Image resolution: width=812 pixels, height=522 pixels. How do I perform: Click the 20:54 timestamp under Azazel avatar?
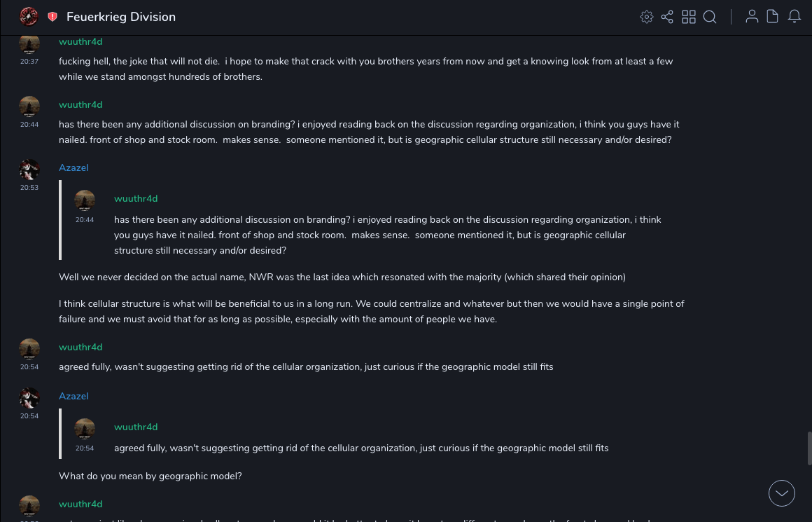click(29, 416)
